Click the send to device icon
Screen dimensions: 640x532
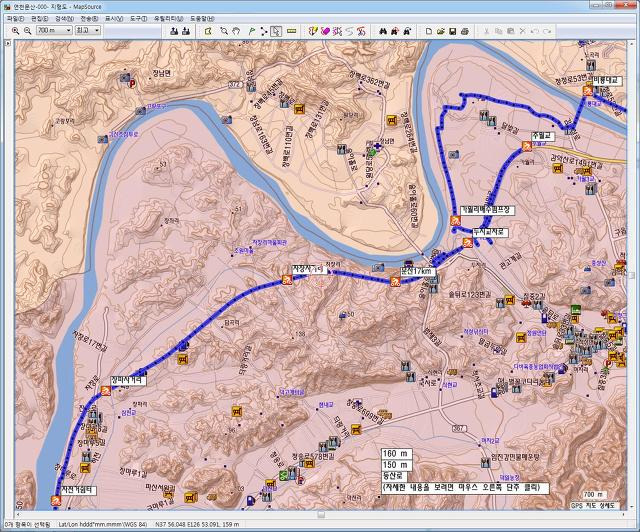point(174,31)
